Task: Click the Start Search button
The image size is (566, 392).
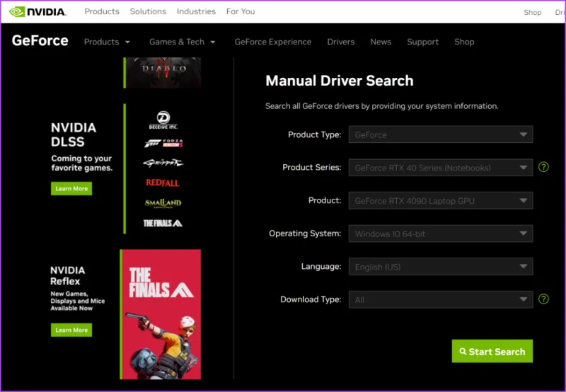Action: click(x=492, y=351)
